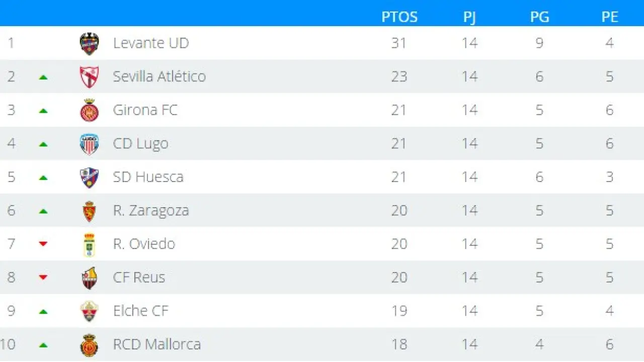Click the Girona FC club crest
Viewport: 644px width, 362px height.
90,111
